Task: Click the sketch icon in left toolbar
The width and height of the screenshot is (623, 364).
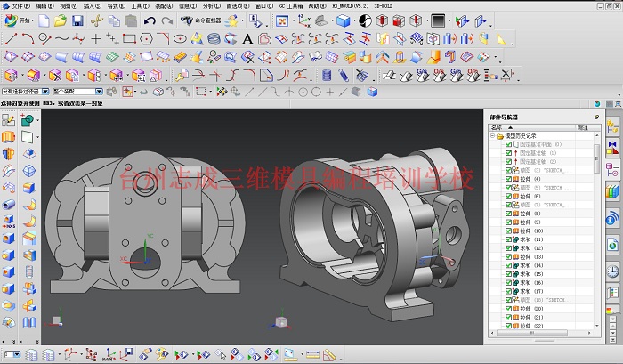Action: point(8,119)
